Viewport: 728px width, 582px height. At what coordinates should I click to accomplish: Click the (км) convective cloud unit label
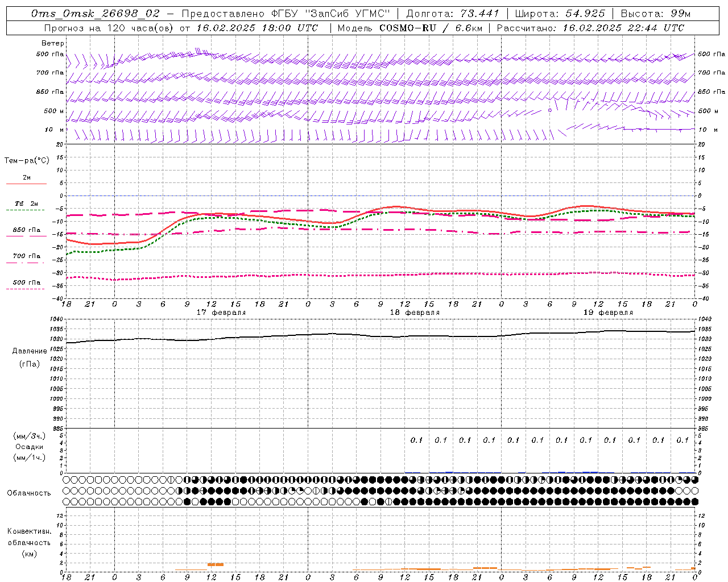point(29,554)
